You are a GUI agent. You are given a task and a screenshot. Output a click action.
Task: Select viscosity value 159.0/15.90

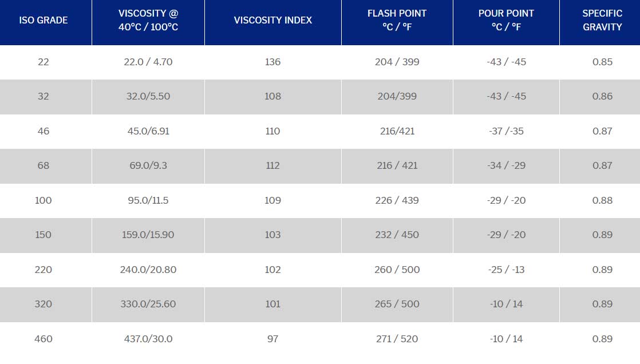(148, 235)
